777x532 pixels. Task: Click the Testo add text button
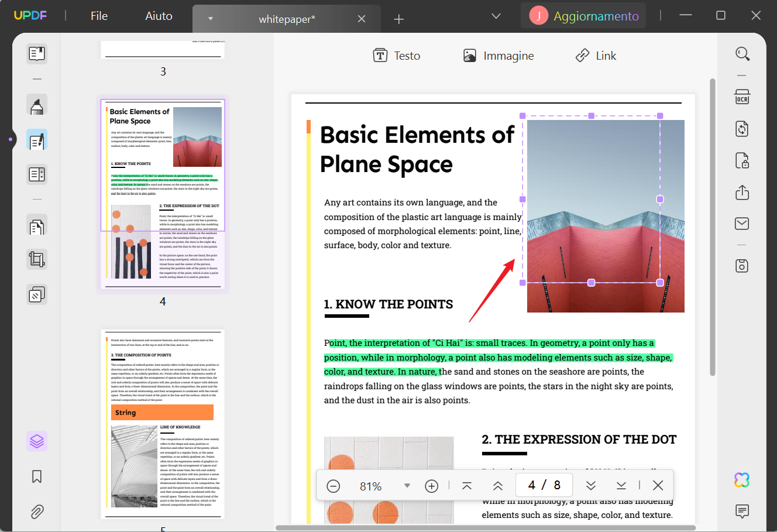point(397,56)
